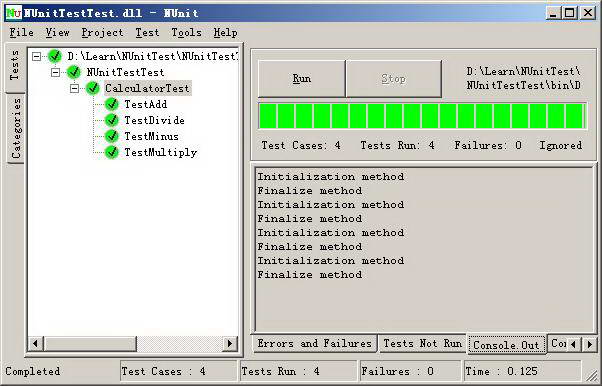The width and height of the screenshot is (602, 386).
Task: Open the Tools menu
Action: click(x=186, y=33)
